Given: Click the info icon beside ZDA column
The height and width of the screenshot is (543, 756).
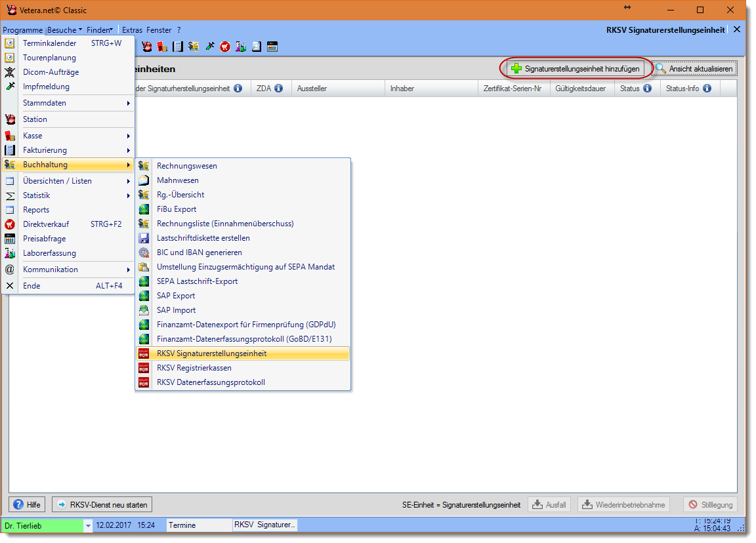Looking at the screenshot, I should [x=278, y=89].
